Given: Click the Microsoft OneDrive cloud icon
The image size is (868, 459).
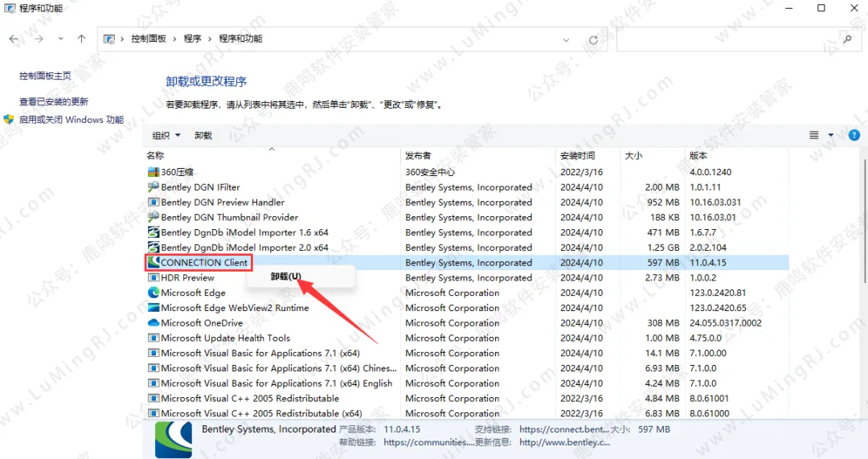Looking at the screenshot, I should point(154,323).
